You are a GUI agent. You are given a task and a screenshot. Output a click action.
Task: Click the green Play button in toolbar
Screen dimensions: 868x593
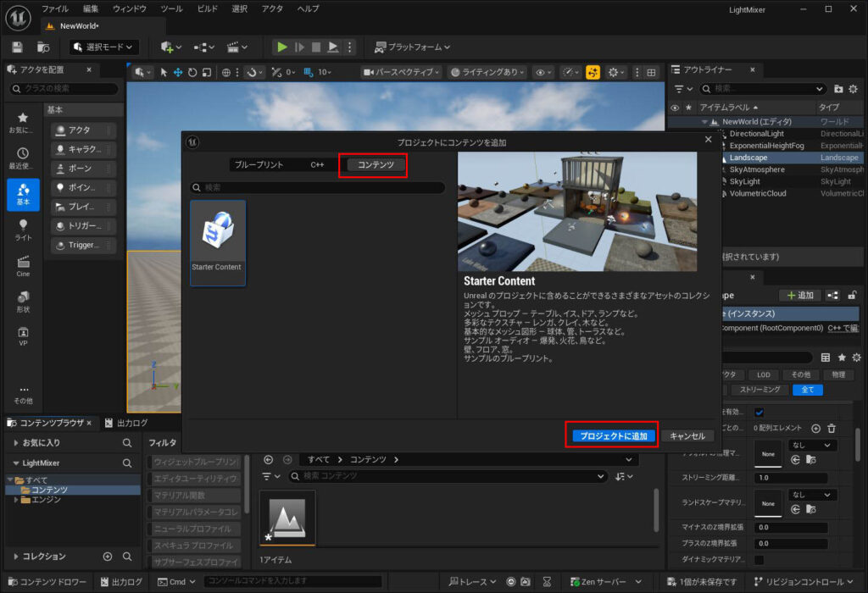click(282, 47)
